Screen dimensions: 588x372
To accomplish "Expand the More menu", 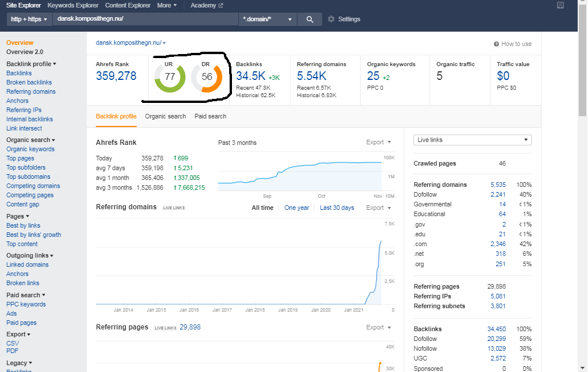I will [x=167, y=5].
